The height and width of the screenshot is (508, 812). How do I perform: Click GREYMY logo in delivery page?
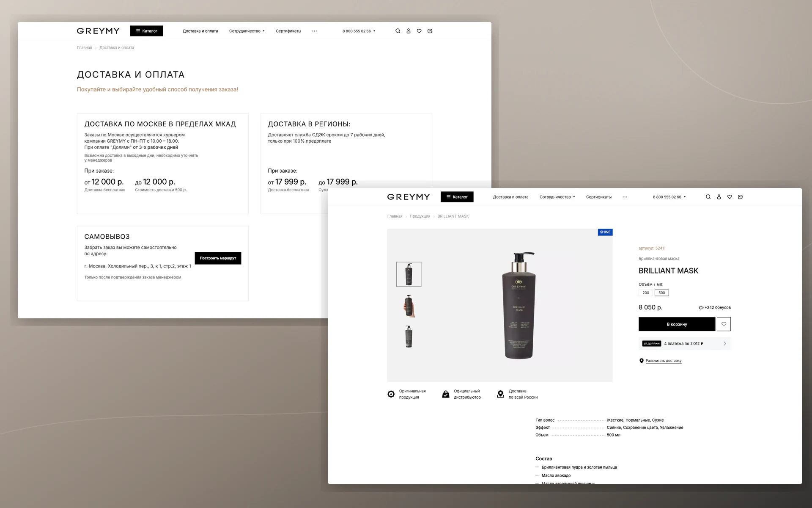98,31
